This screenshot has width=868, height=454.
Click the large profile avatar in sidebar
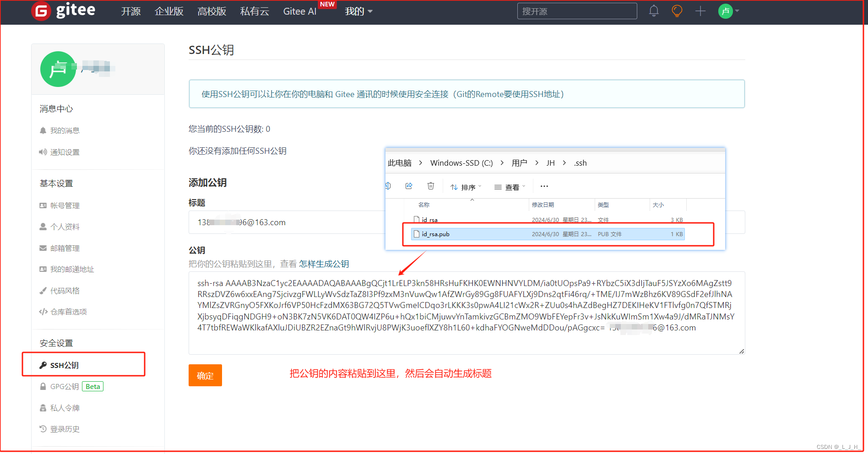[x=58, y=69]
